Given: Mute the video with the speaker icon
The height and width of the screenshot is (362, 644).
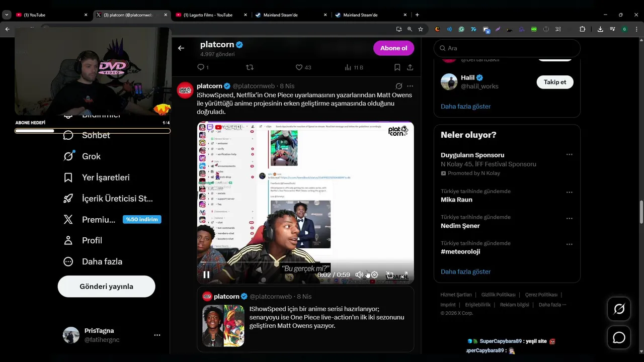Looking at the screenshot, I should 359,275.
